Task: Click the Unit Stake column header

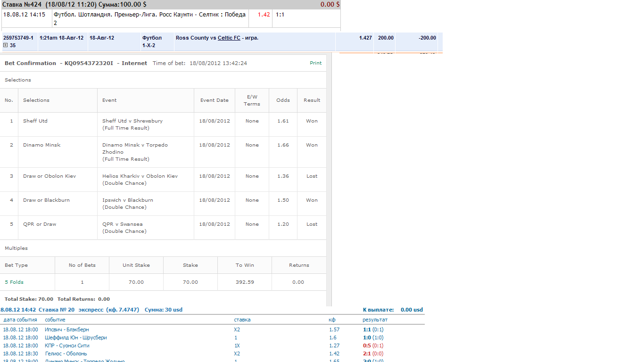Action: [x=136, y=265]
